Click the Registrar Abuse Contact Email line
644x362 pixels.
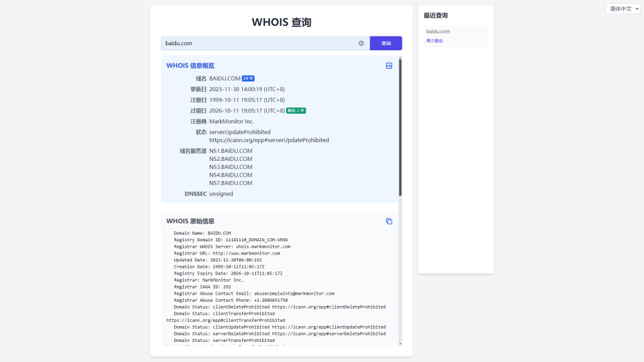pos(254,293)
